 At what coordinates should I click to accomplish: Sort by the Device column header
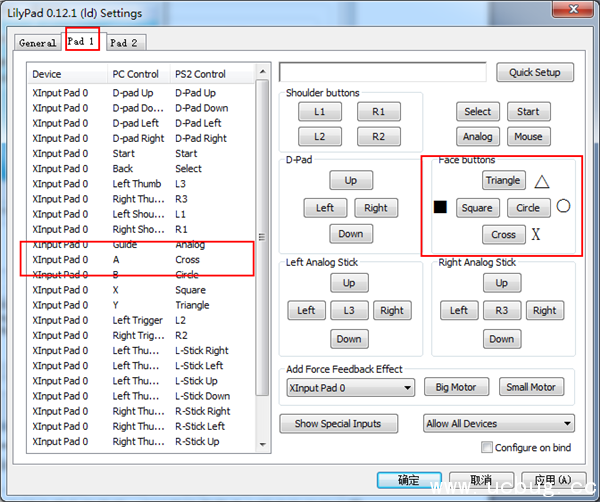click(68, 74)
